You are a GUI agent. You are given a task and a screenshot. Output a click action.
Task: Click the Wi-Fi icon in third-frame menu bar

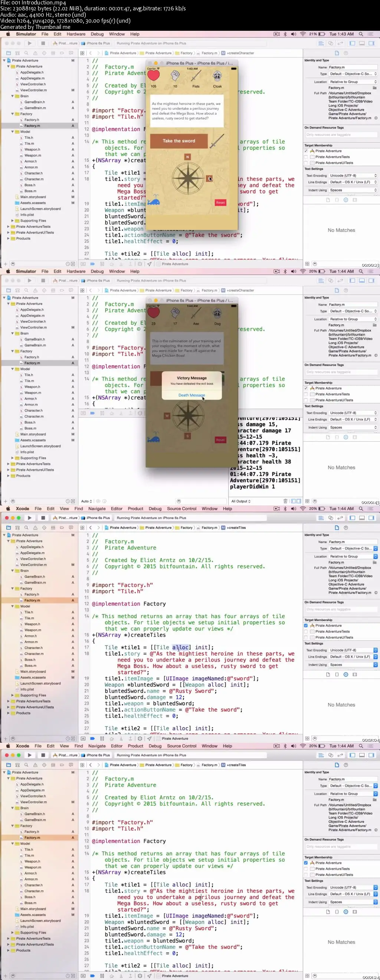tap(303, 509)
